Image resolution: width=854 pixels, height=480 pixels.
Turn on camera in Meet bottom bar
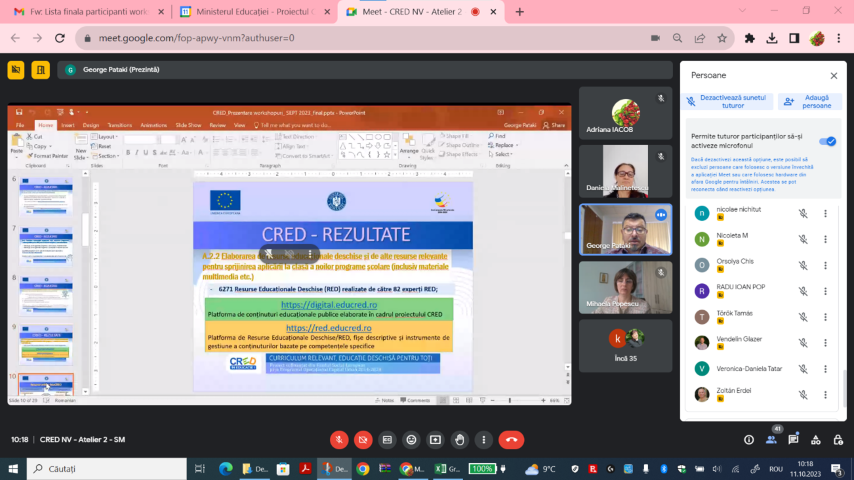coord(363,439)
